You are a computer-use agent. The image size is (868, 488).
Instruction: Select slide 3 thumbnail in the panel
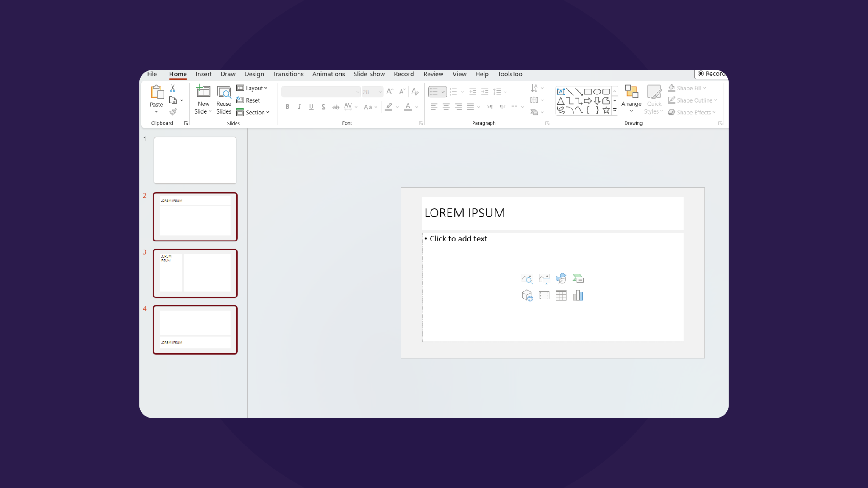tap(195, 273)
